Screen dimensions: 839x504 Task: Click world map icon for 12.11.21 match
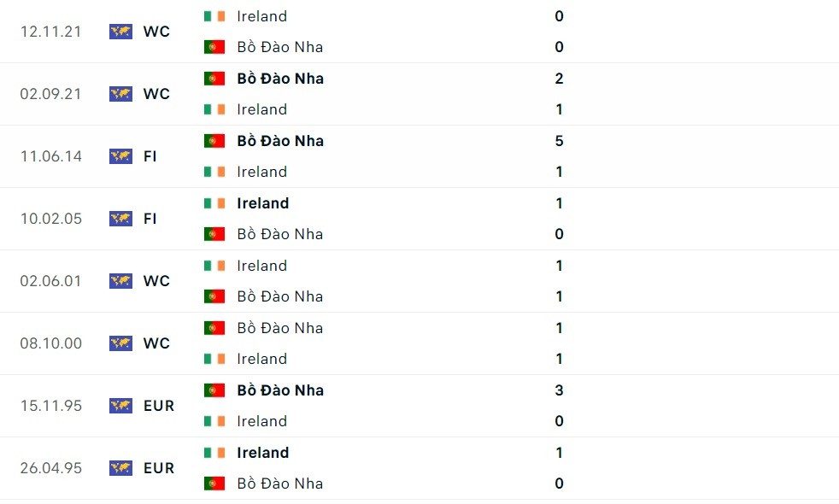120,32
